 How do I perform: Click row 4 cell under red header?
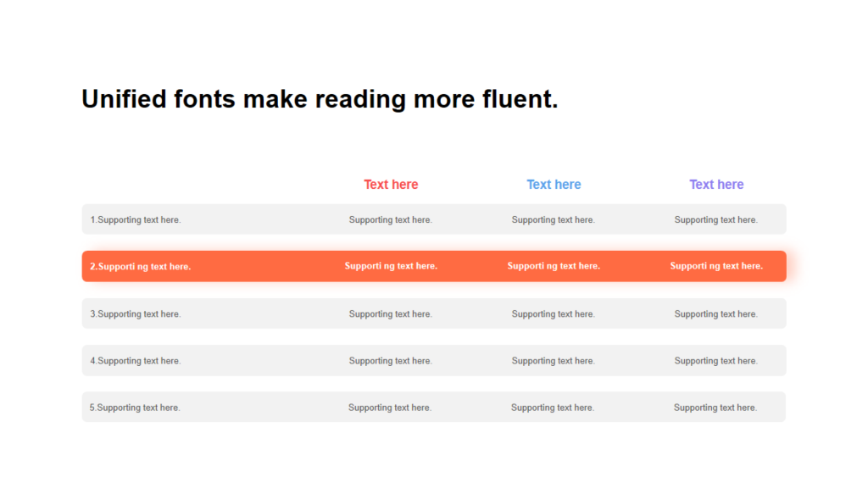point(391,361)
